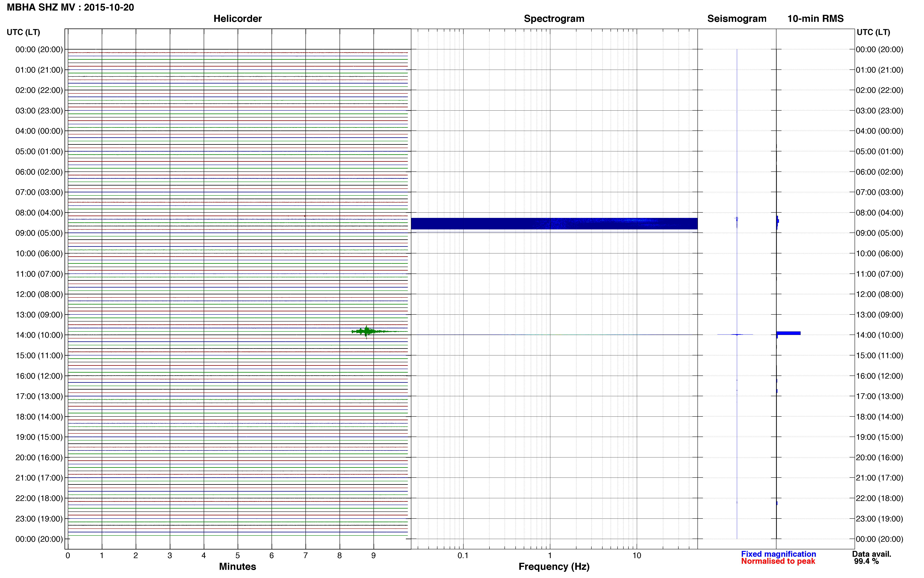Viewport: 924px width, 578px height.
Task: Click the dark blue spectrogram band near 08:30
Action: pos(554,224)
